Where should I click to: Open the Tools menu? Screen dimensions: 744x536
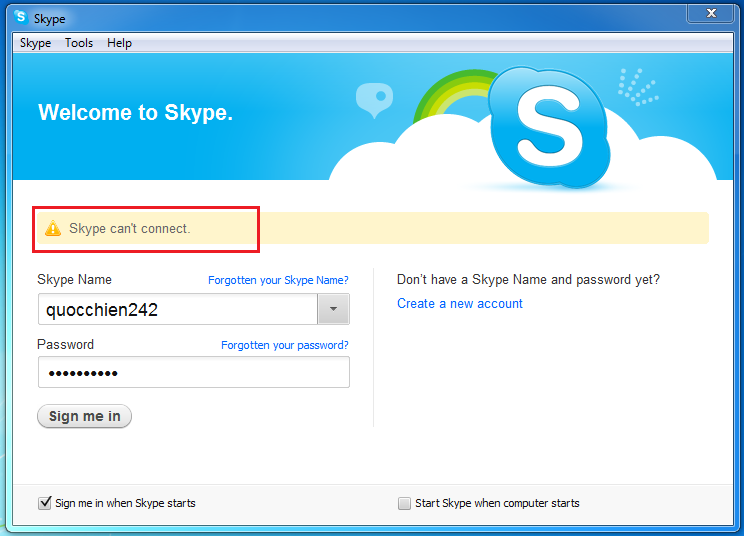tap(79, 43)
